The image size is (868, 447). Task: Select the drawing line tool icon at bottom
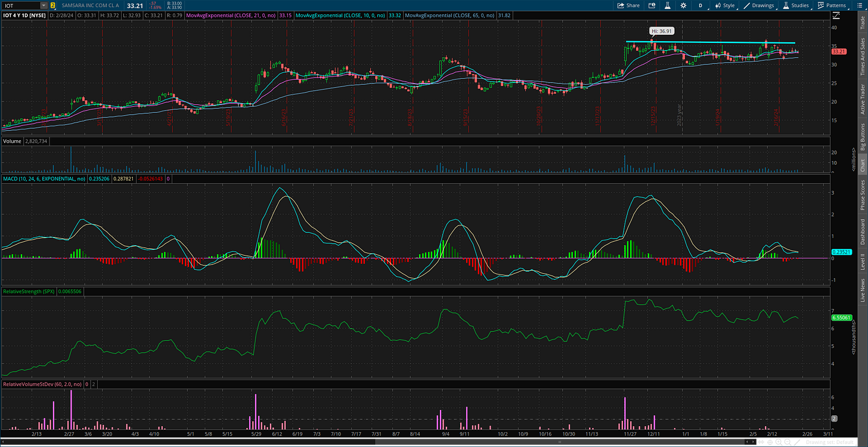pyautogui.click(x=796, y=442)
